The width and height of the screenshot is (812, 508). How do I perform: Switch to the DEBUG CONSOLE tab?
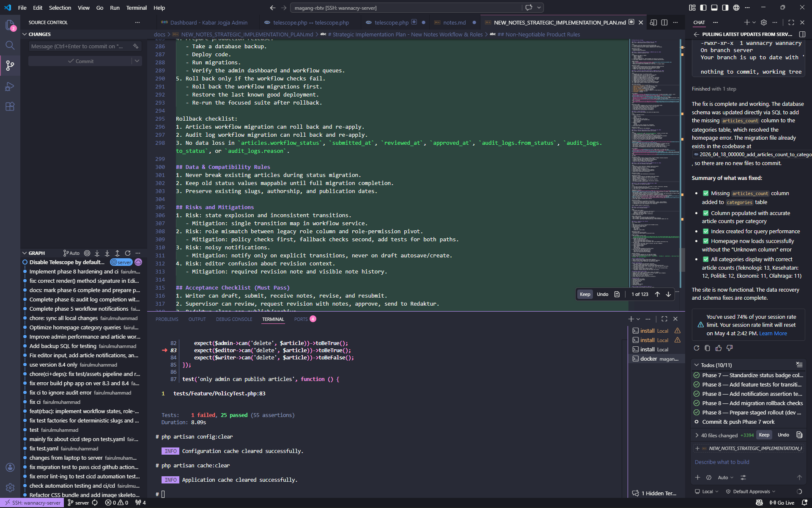tap(234, 319)
